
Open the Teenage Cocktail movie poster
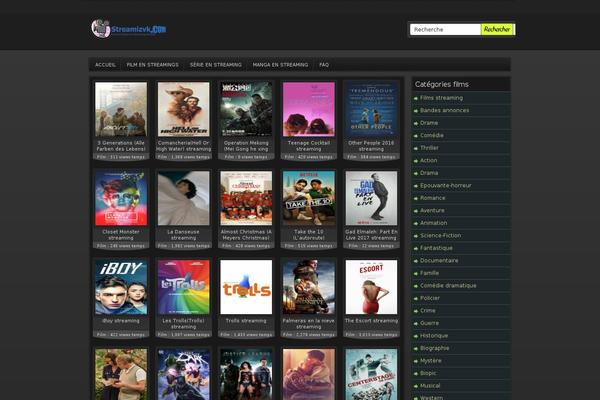(x=309, y=109)
